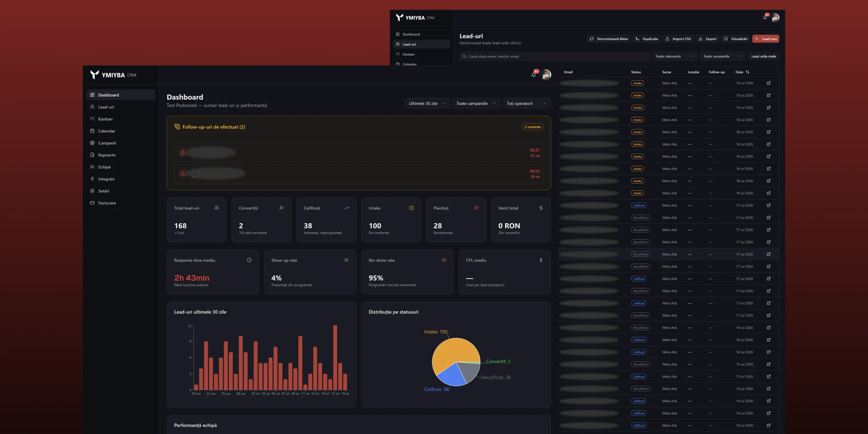Open Toate campaniile dropdown in Lead-uri window
The image size is (868, 434).
pyautogui.click(x=722, y=56)
